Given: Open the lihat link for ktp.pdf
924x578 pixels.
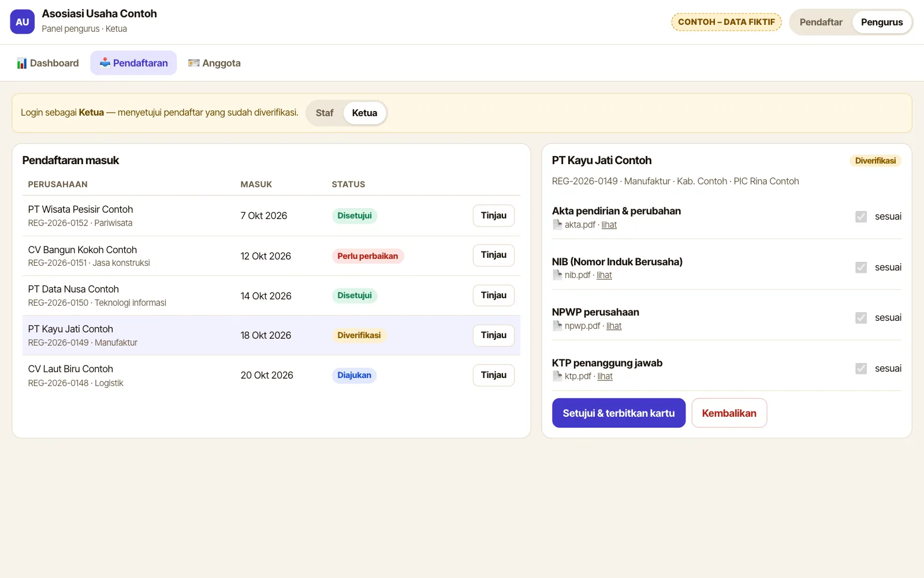Looking at the screenshot, I should point(605,376).
